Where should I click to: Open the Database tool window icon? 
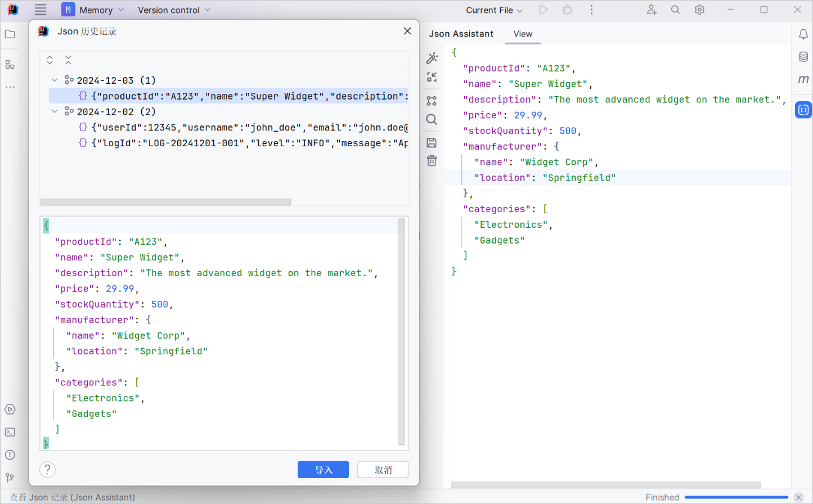[803, 57]
